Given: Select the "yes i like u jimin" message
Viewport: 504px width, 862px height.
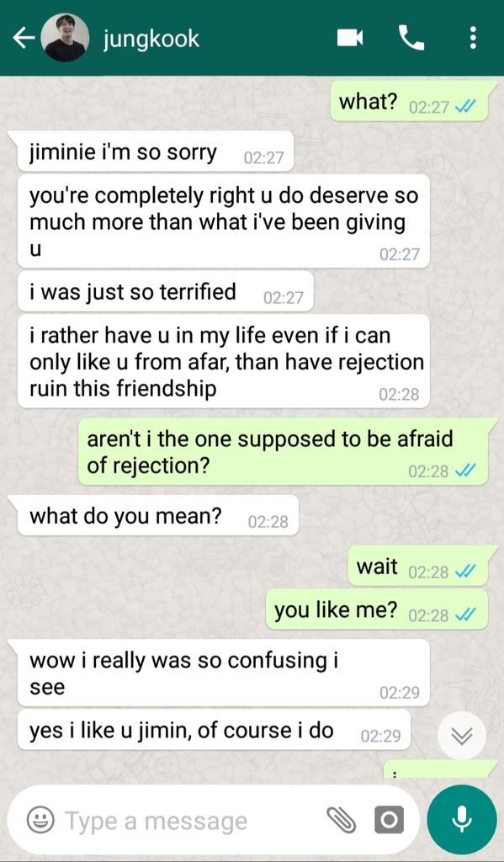Looking at the screenshot, I should pyautogui.click(x=215, y=730).
